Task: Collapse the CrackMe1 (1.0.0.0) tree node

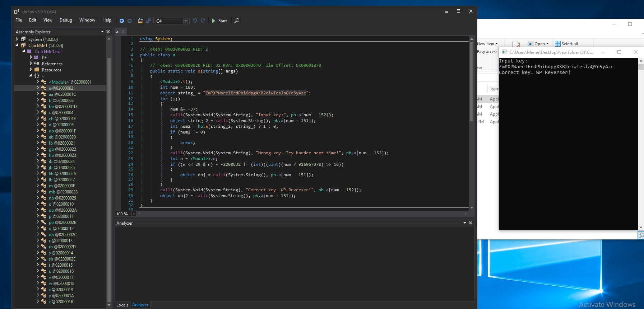Action: click(17, 45)
